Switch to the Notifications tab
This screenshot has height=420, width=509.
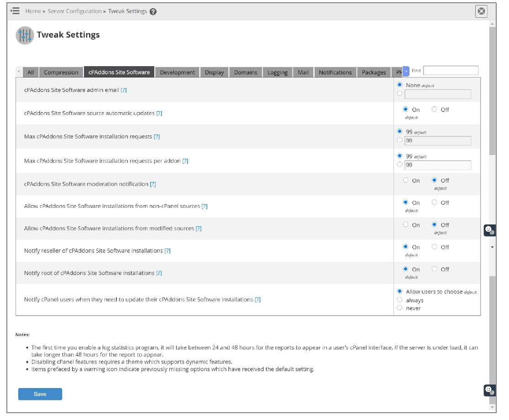tap(336, 73)
